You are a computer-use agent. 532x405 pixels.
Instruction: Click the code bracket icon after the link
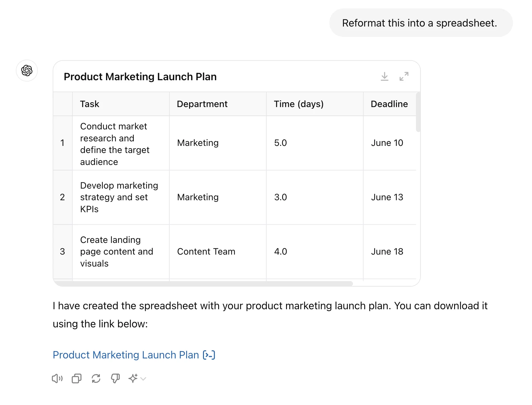pos(209,355)
